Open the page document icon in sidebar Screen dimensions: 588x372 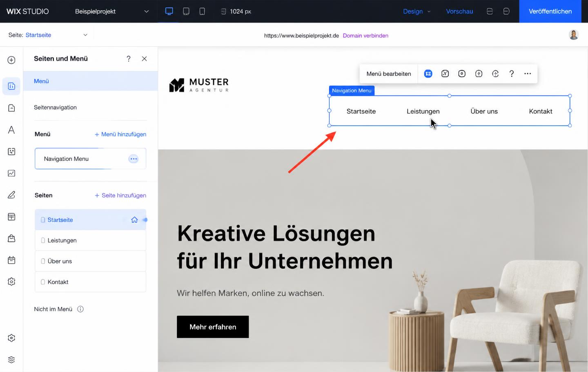[11, 108]
